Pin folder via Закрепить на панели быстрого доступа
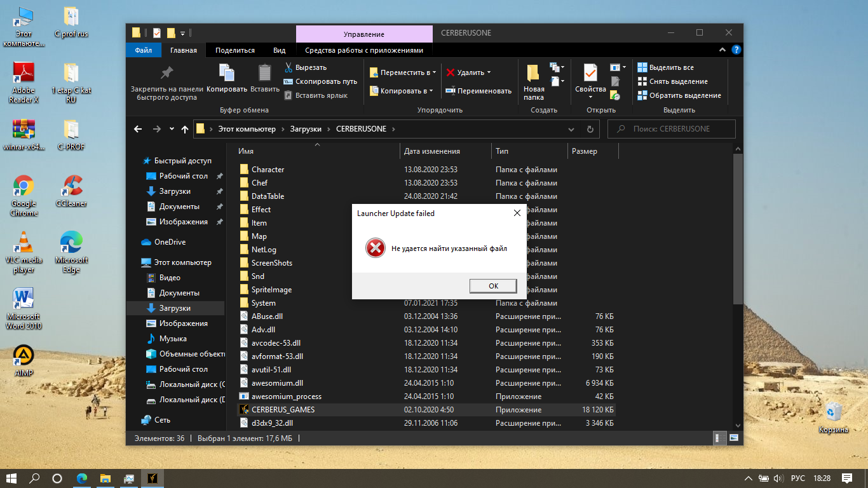Viewport: 868px width, 488px height. pos(167,83)
